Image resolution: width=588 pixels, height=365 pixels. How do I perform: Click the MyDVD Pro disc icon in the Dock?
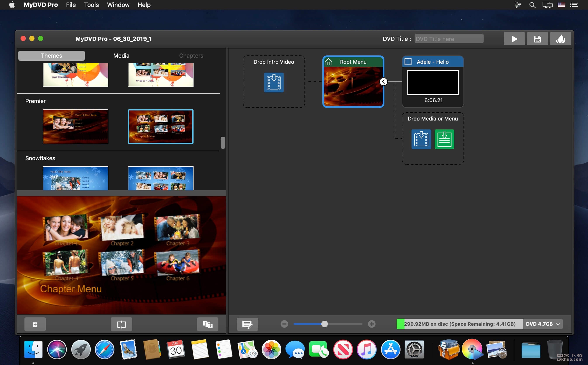tap(473, 349)
